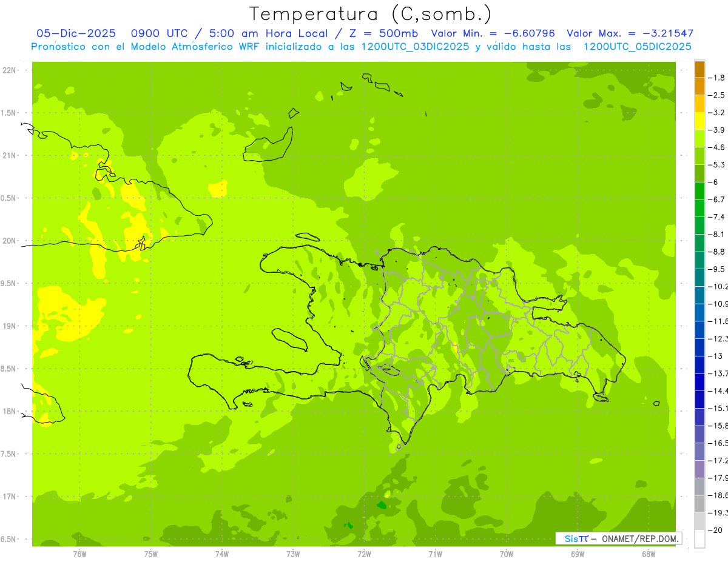Click the '68W' longitude label

649,555
